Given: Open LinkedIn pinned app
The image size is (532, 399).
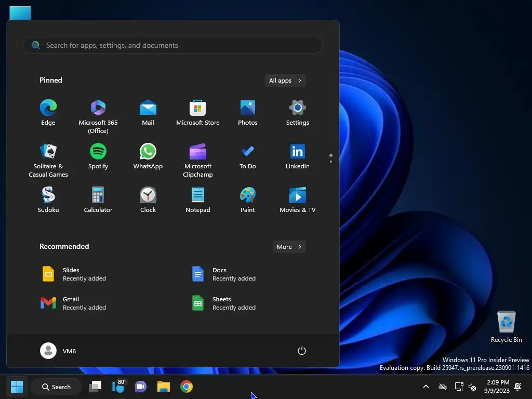Looking at the screenshot, I should [298, 157].
